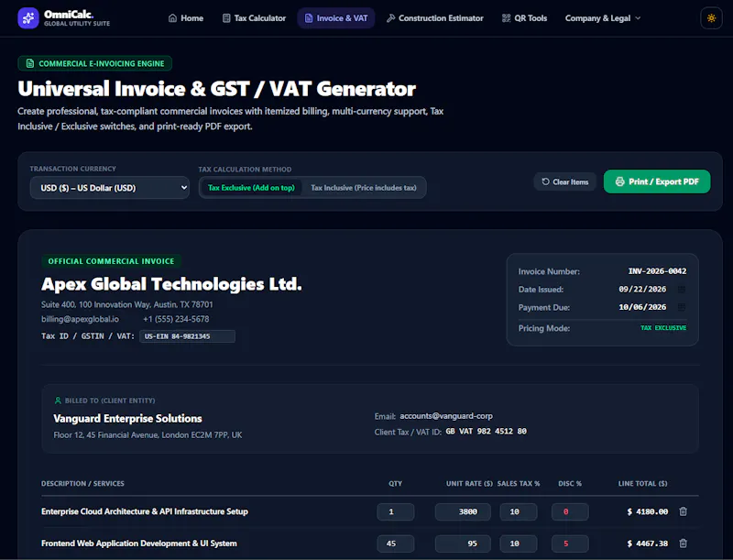
Task: Edit the Enterprise Cloud Architecture description
Action: [145, 511]
